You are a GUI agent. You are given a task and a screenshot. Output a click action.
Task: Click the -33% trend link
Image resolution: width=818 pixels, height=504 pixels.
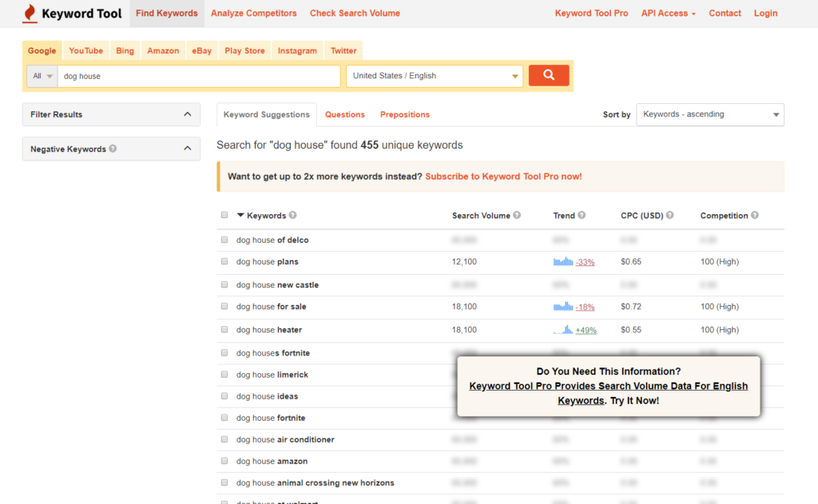click(585, 262)
